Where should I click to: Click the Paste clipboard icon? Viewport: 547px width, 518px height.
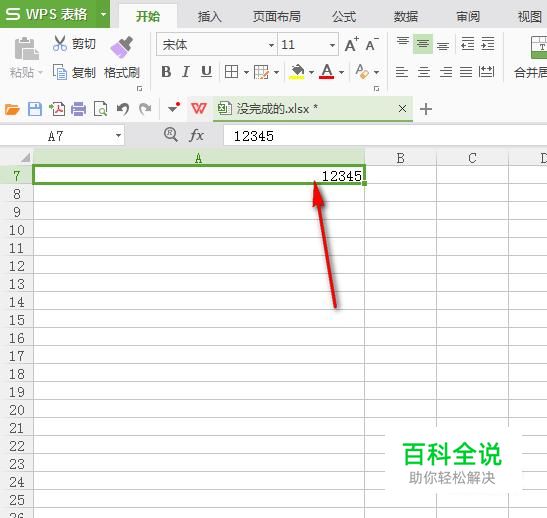pyautogui.click(x=26, y=49)
